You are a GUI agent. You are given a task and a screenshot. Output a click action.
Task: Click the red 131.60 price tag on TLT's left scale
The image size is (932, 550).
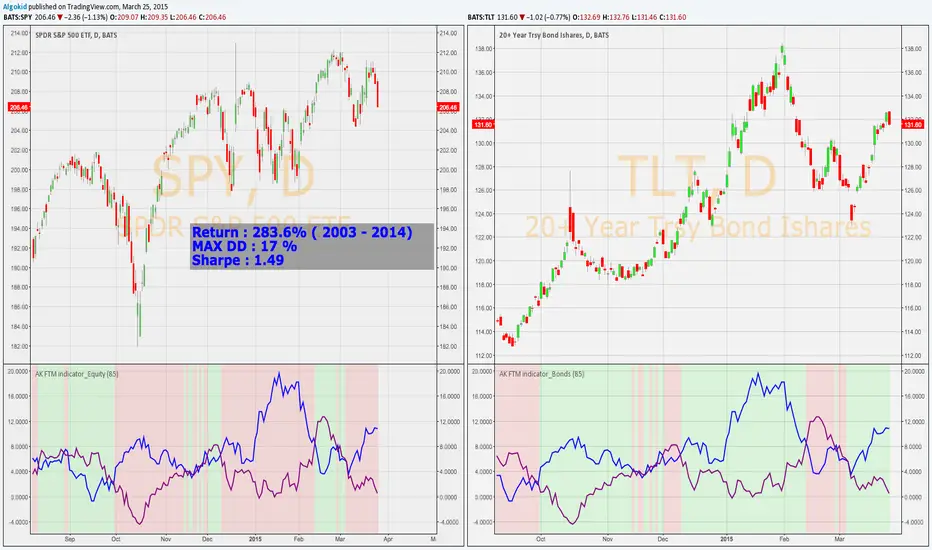click(483, 124)
